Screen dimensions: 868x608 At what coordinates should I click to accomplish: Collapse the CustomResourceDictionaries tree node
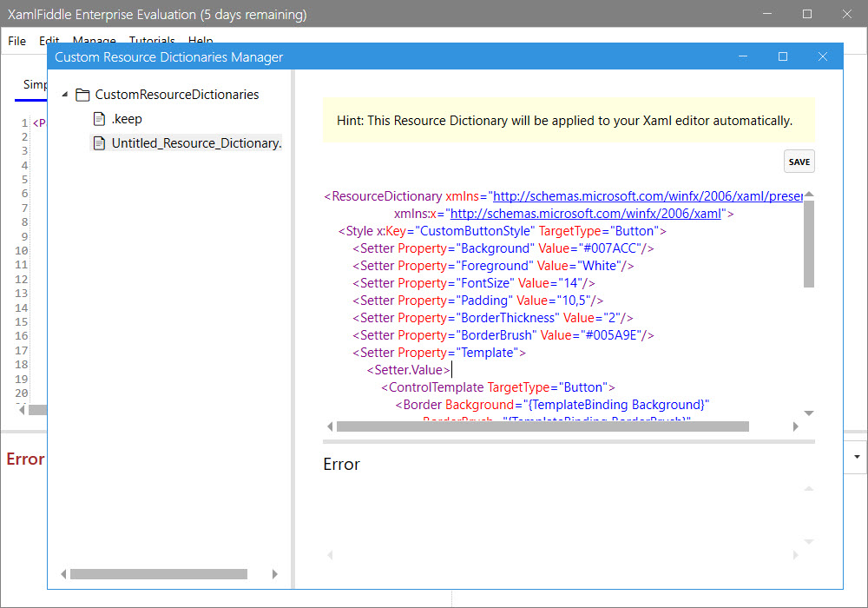(x=65, y=95)
